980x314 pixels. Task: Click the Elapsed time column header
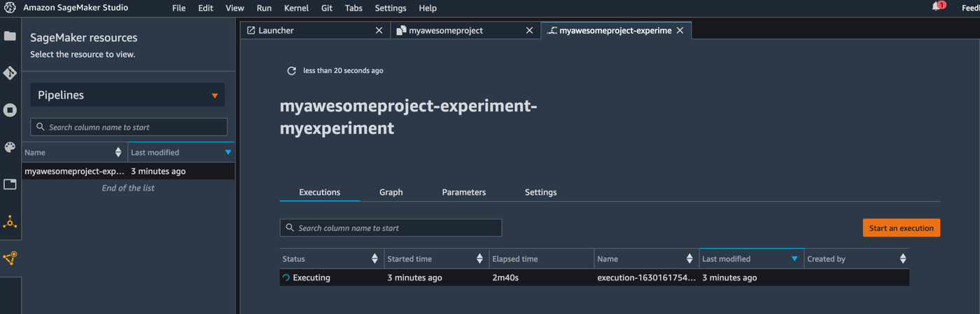515,259
